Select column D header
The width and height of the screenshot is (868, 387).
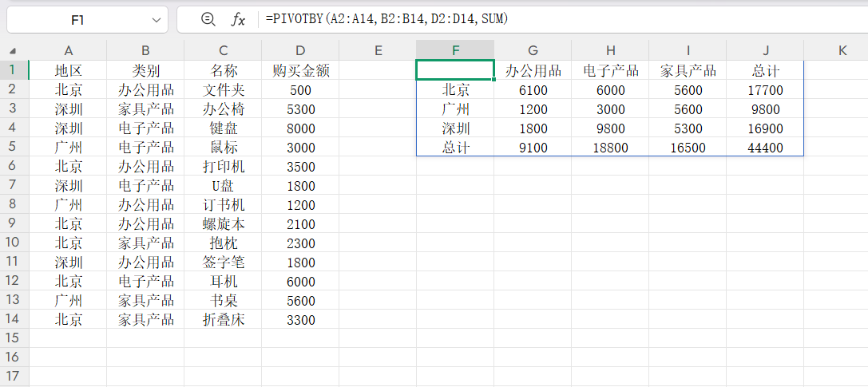pos(299,50)
